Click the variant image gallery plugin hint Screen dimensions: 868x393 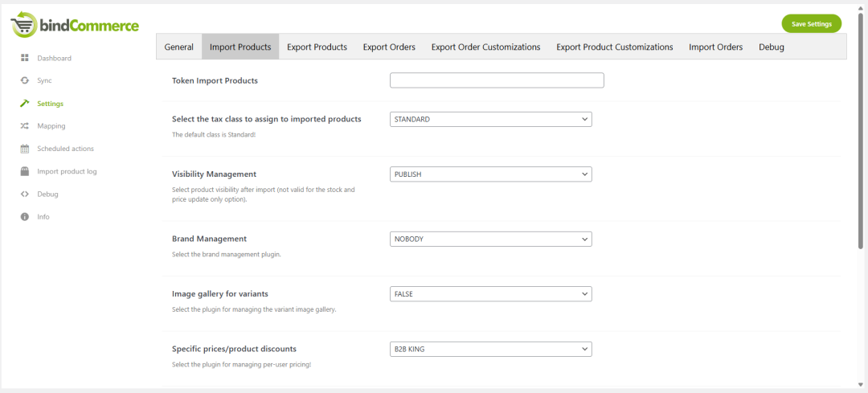tap(254, 309)
